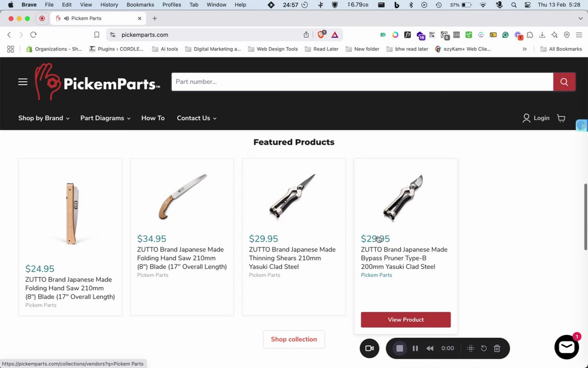Open a new browser tab
The height and width of the screenshot is (368, 588).
click(155, 18)
